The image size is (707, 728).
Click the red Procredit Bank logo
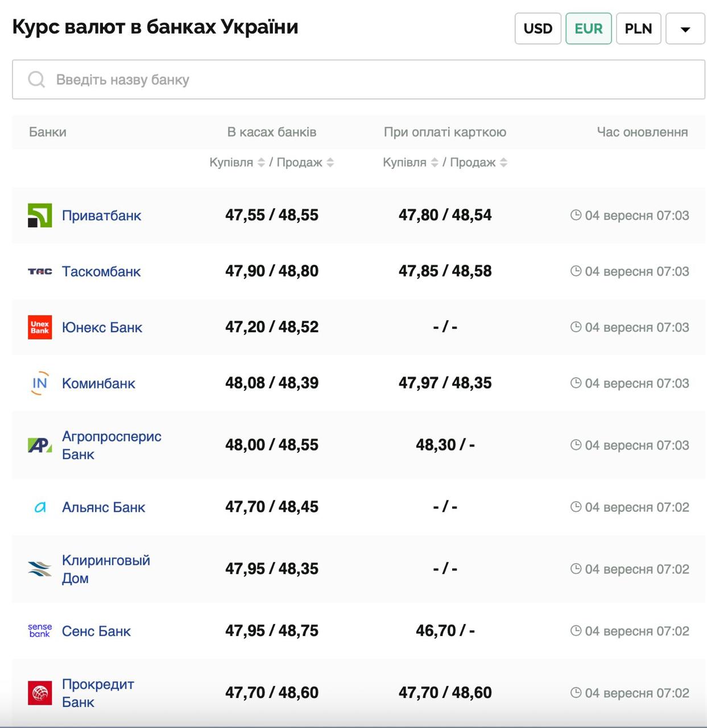coord(40,693)
